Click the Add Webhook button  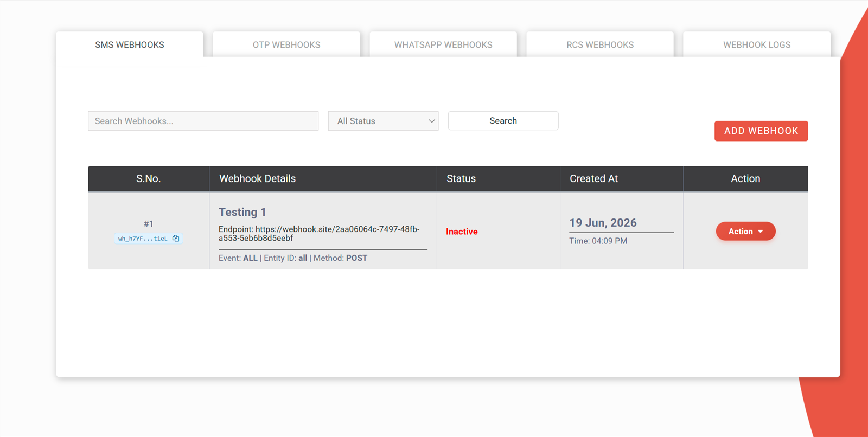pos(761,131)
